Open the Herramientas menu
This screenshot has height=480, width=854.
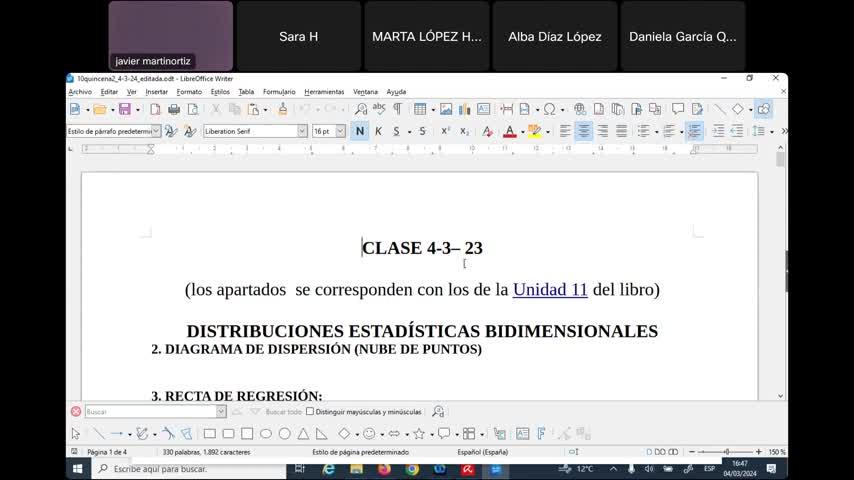pos(324,91)
